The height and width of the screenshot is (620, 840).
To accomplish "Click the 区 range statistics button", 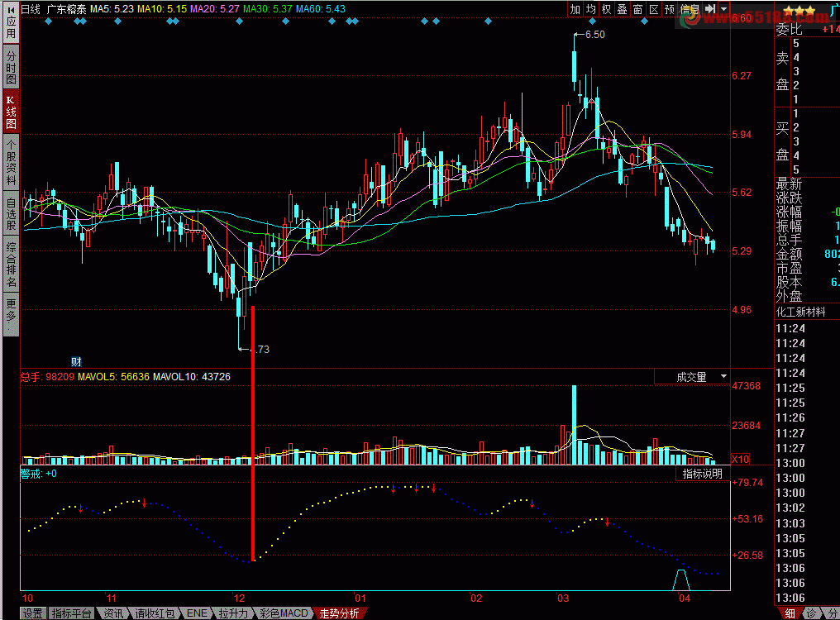I will [x=654, y=9].
